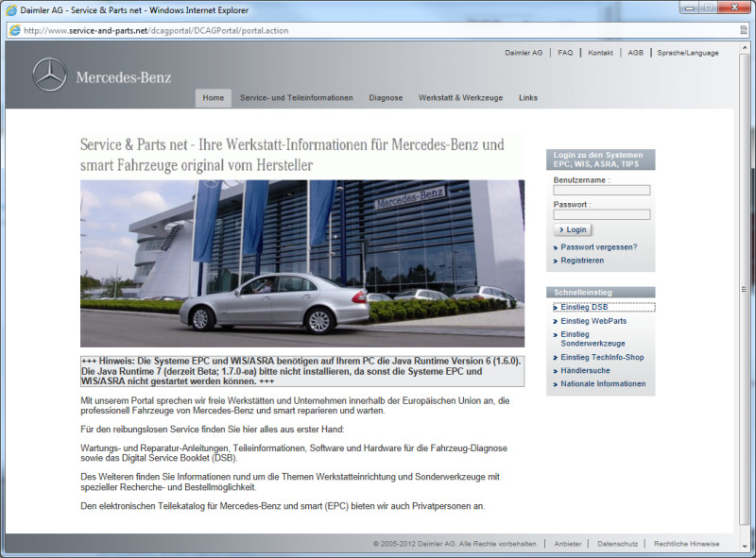Open the Registrieren link
Viewport: 756px width, 558px height.
(582, 261)
